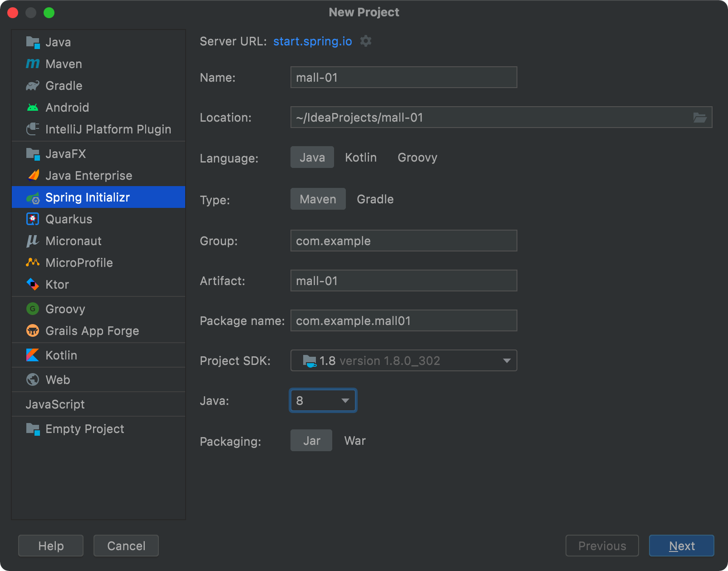
Task: Click the Location path field
Action: pos(502,117)
